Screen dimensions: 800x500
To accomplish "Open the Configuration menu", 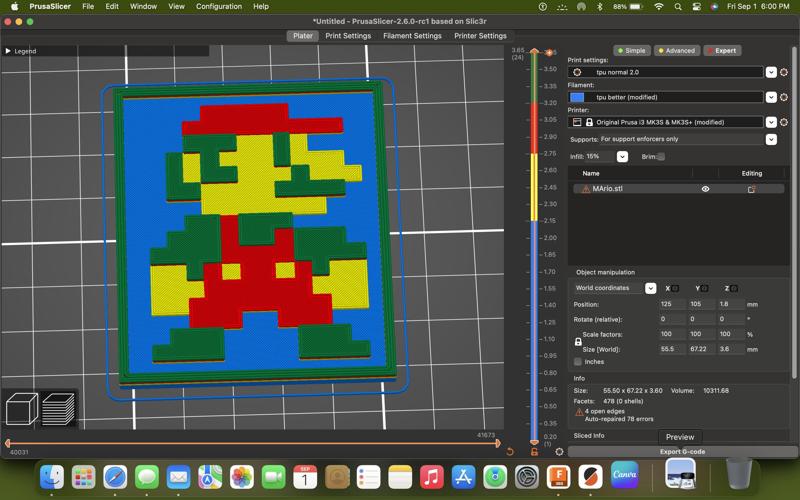I will click(x=218, y=6).
